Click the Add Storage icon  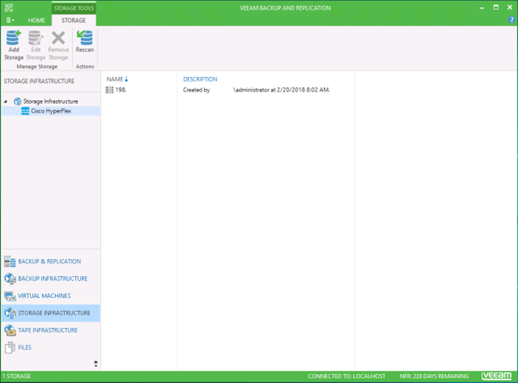tap(13, 38)
